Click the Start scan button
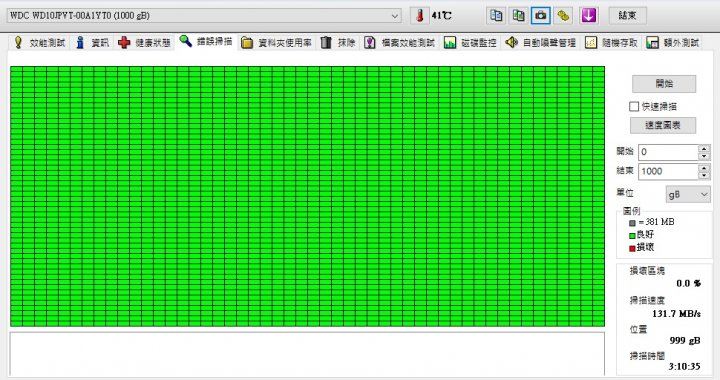720x380 pixels. point(664,84)
